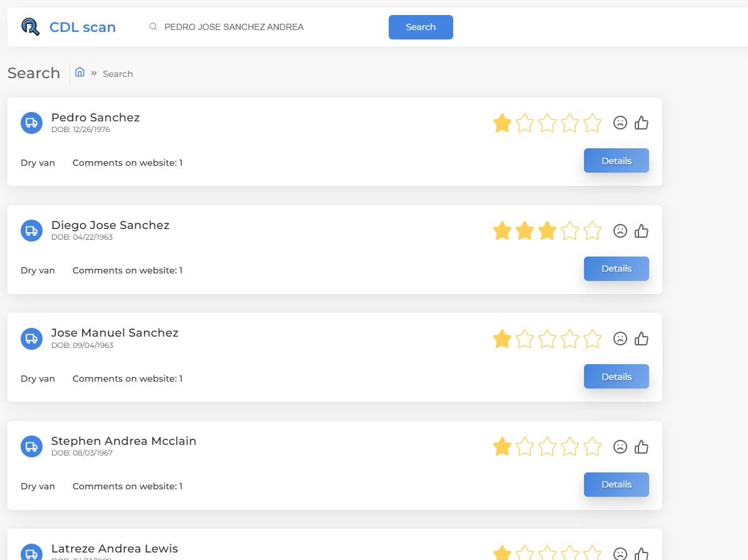Screen dimensions: 748x560
Task: Open Details for Stephen Andrea Mcclain
Action: click(x=617, y=485)
